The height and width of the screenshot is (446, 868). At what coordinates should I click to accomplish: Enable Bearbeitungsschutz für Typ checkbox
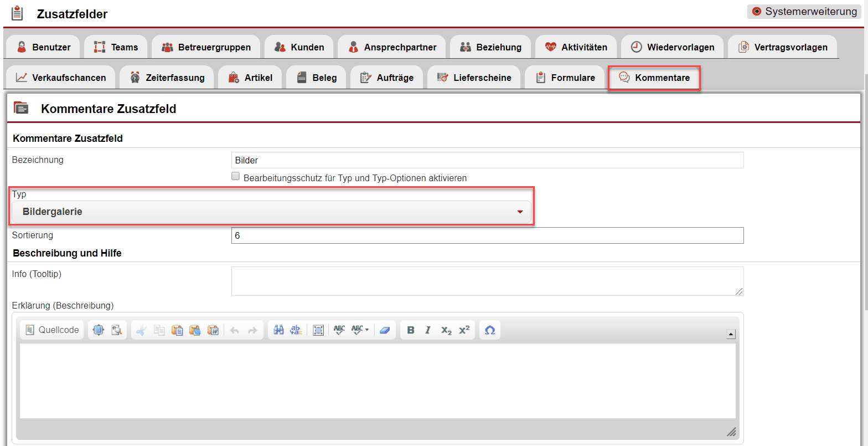pyautogui.click(x=236, y=177)
